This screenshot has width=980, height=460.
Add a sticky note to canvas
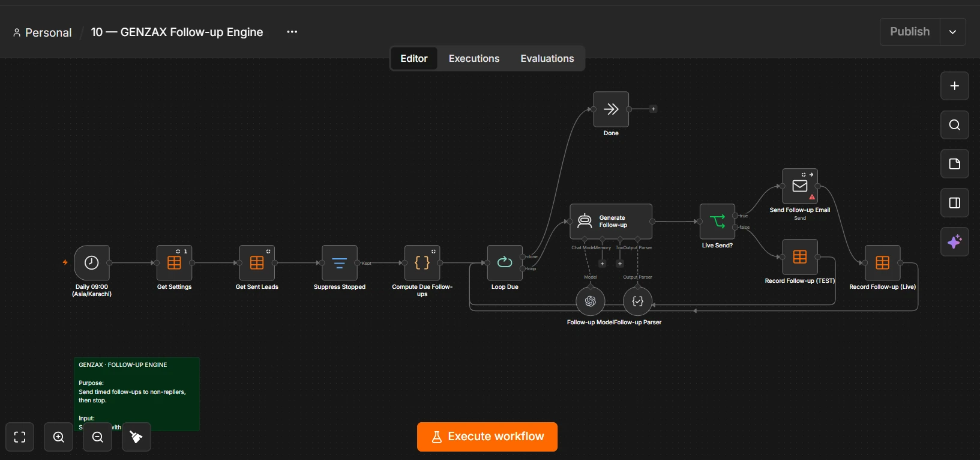click(x=955, y=164)
